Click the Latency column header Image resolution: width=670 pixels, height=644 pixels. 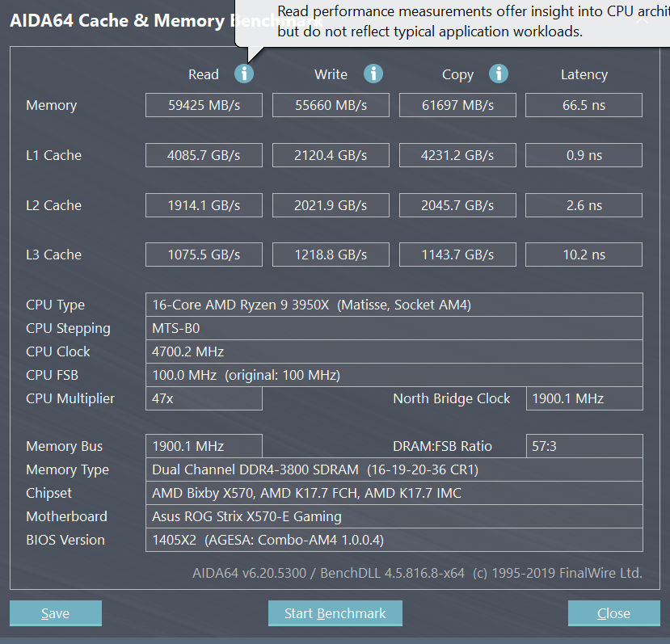[584, 75]
